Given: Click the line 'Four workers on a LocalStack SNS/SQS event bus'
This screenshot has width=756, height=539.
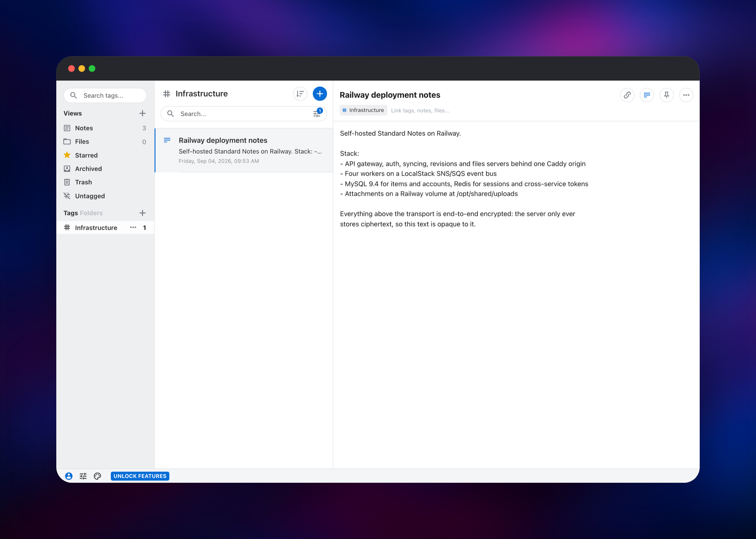Looking at the screenshot, I should tap(418, 174).
